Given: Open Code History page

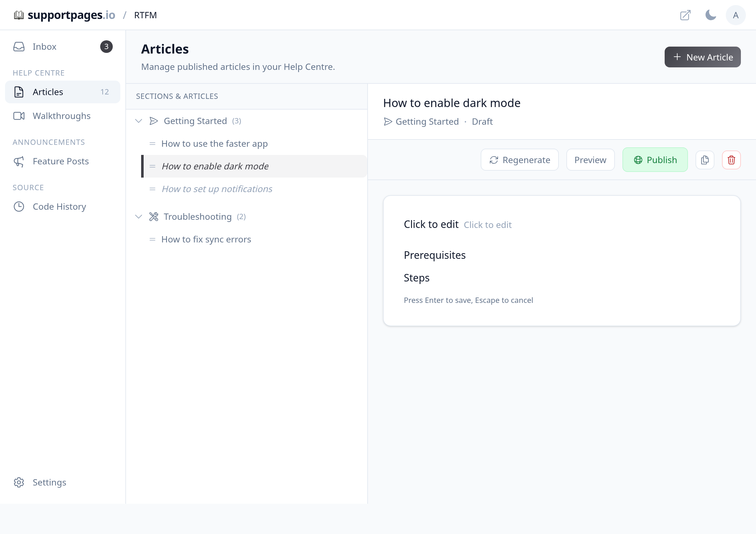Looking at the screenshot, I should point(63,207).
